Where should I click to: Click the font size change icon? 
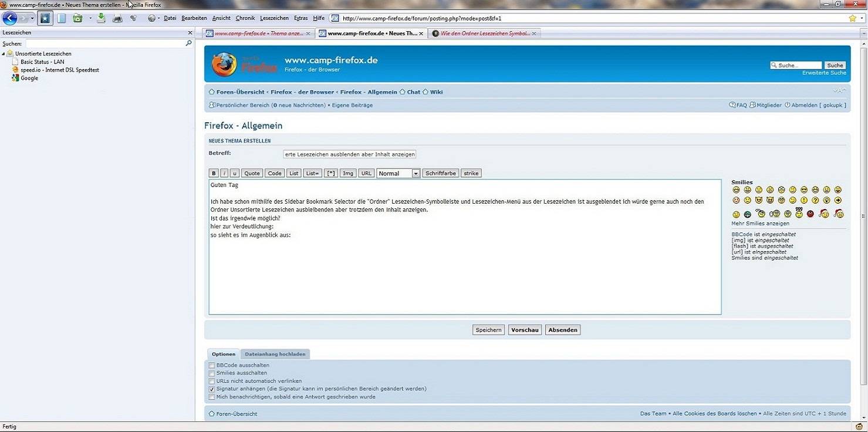tap(839, 91)
